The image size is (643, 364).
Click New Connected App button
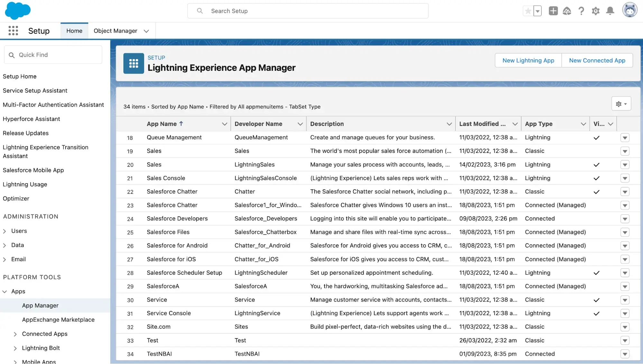tap(597, 60)
